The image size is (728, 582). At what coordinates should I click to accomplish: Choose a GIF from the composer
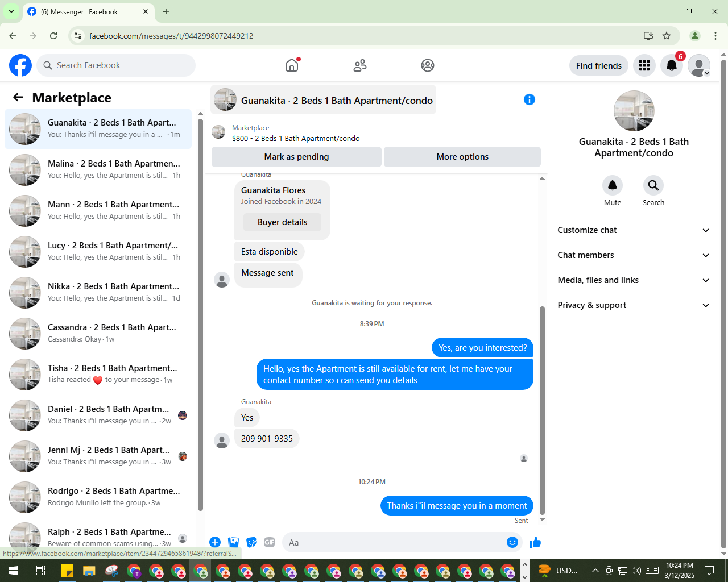tap(270, 542)
